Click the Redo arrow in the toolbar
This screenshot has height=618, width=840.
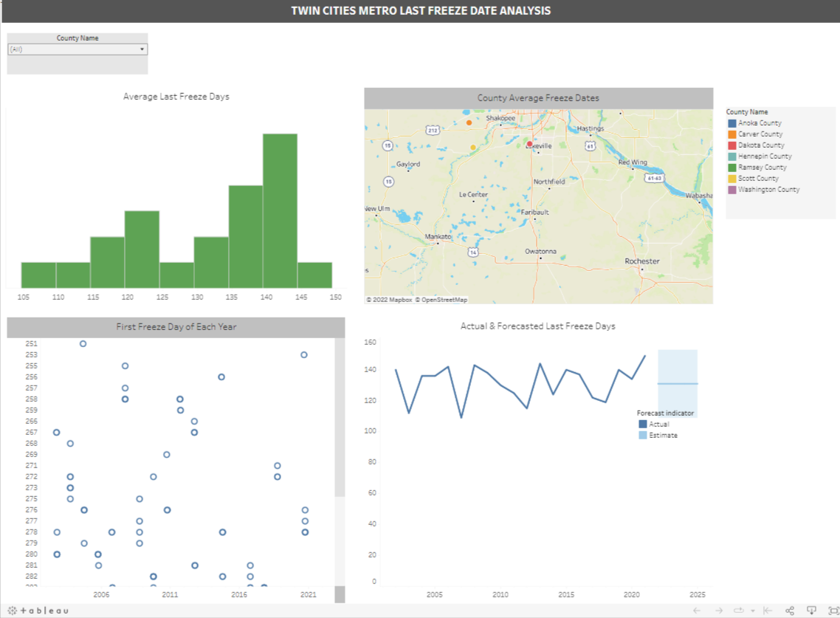[718, 611]
